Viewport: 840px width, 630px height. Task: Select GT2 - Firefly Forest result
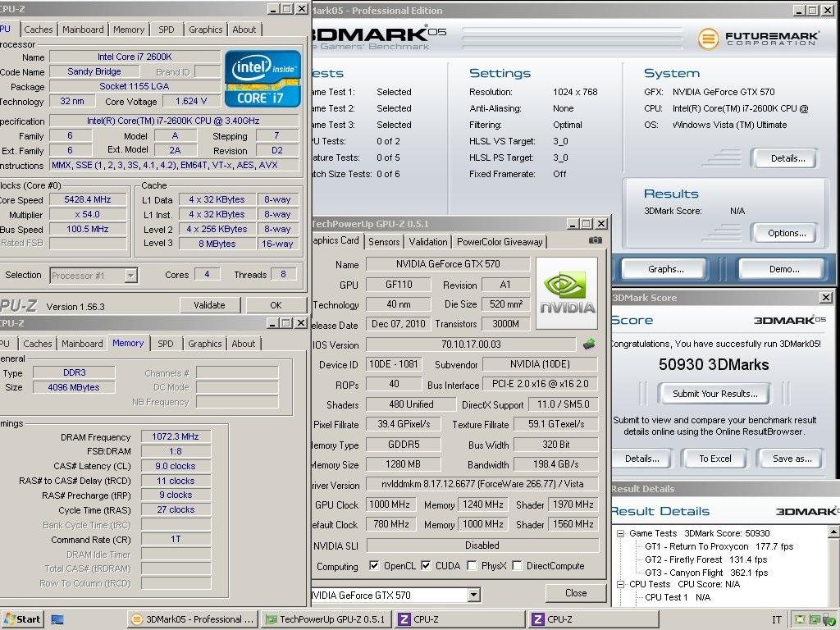pos(705,559)
